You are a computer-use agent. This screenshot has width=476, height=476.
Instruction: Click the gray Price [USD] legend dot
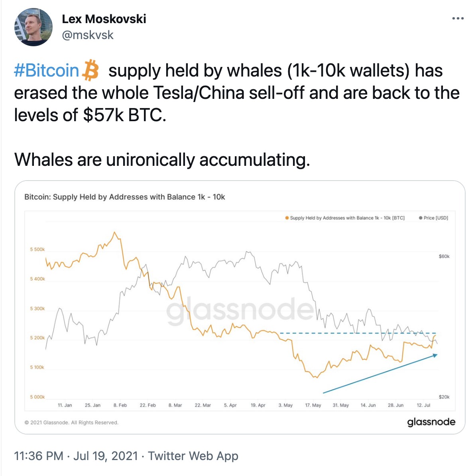[x=421, y=218]
